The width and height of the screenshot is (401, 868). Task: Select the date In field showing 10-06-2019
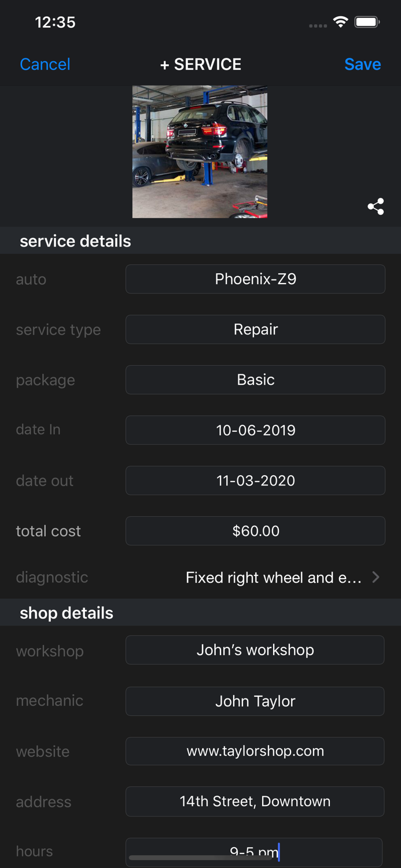[255, 430]
